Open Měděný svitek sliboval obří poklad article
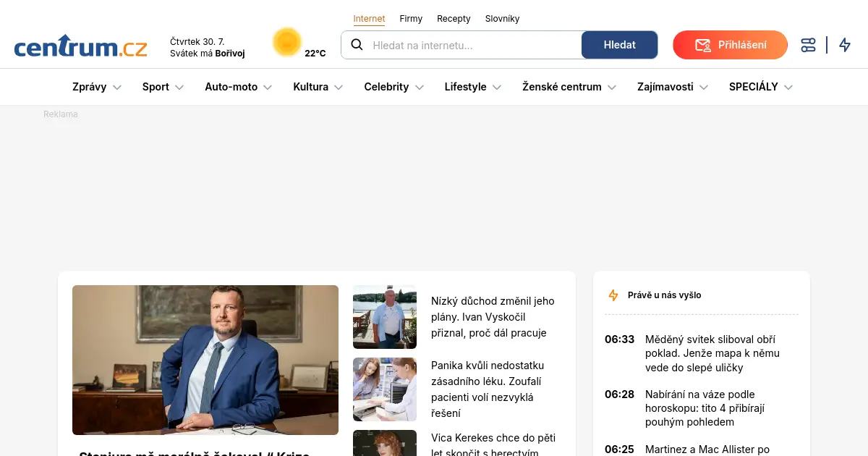868x456 pixels. (x=712, y=353)
